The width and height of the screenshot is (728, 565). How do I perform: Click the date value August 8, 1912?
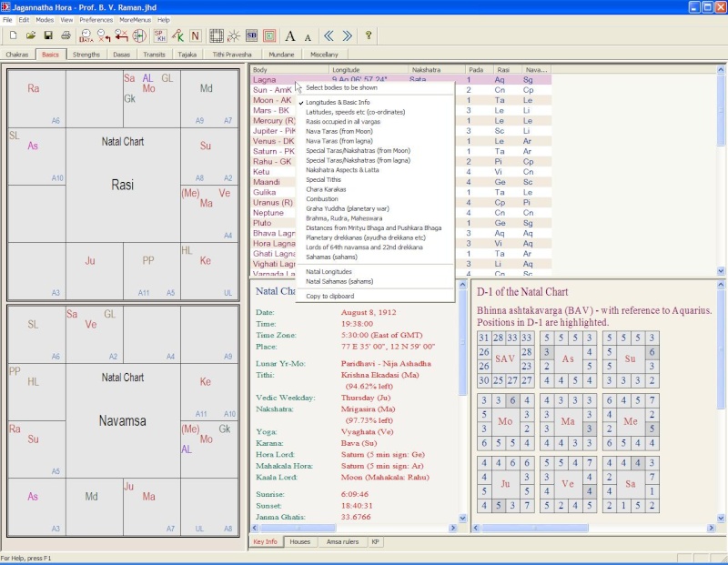pyautogui.click(x=369, y=312)
